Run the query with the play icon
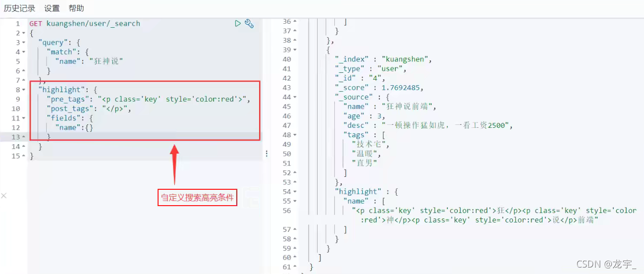This screenshot has height=274, width=644. (x=238, y=23)
